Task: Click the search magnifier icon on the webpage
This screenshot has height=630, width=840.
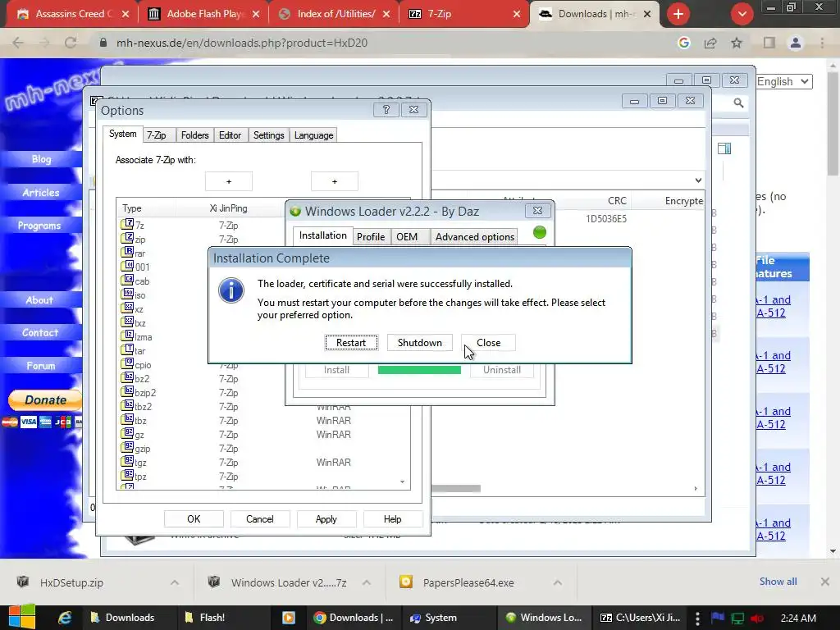Action: (x=739, y=103)
